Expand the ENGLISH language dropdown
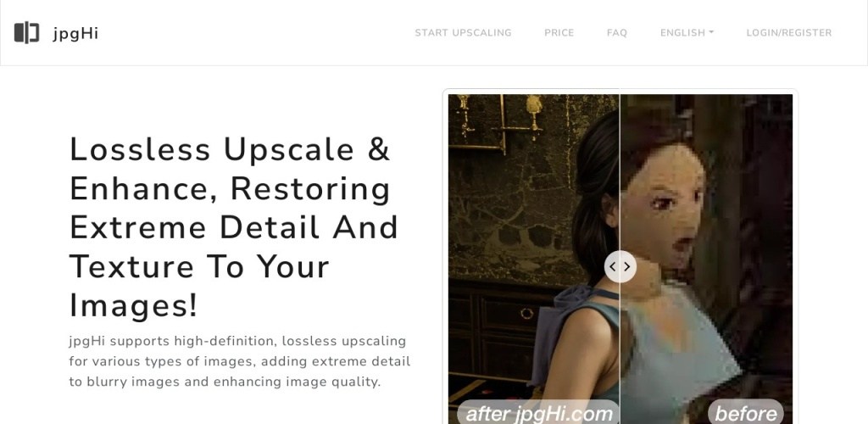This screenshot has width=868, height=424. 687,33
